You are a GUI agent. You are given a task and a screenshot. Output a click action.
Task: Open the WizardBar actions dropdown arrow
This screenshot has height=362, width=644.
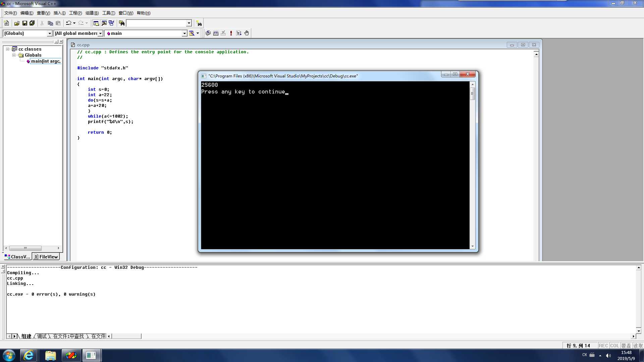[198, 33]
